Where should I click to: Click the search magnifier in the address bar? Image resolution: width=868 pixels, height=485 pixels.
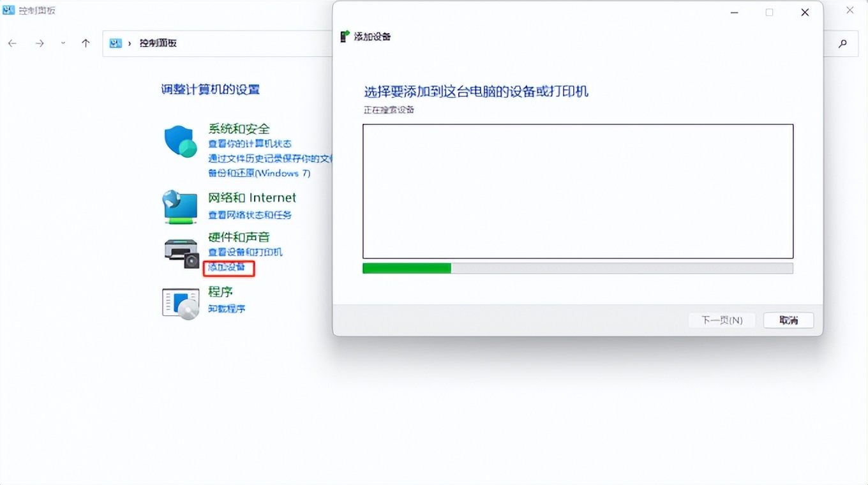842,43
